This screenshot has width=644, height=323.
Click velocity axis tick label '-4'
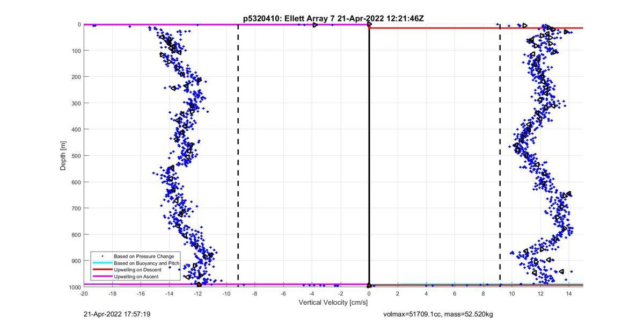pyautogui.click(x=312, y=294)
